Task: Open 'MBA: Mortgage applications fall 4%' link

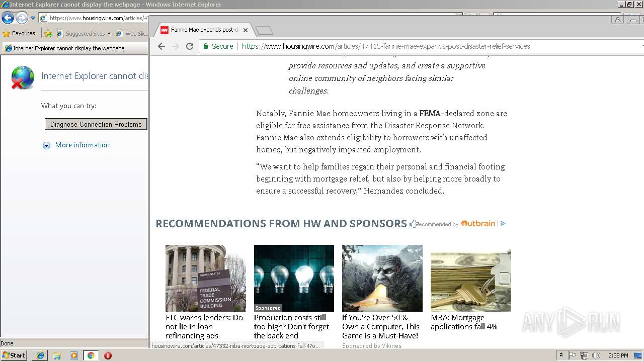Action: (464, 322)
